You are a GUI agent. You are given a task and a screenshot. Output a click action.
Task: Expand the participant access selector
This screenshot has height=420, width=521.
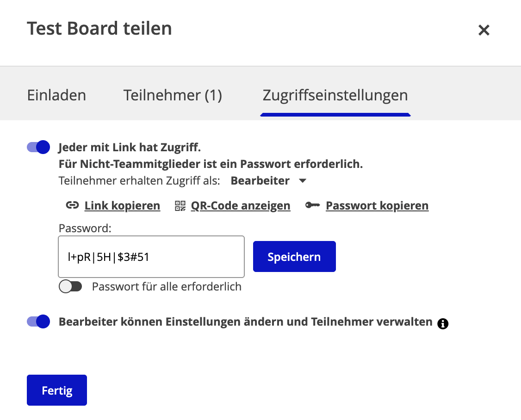tap(268, 180)
